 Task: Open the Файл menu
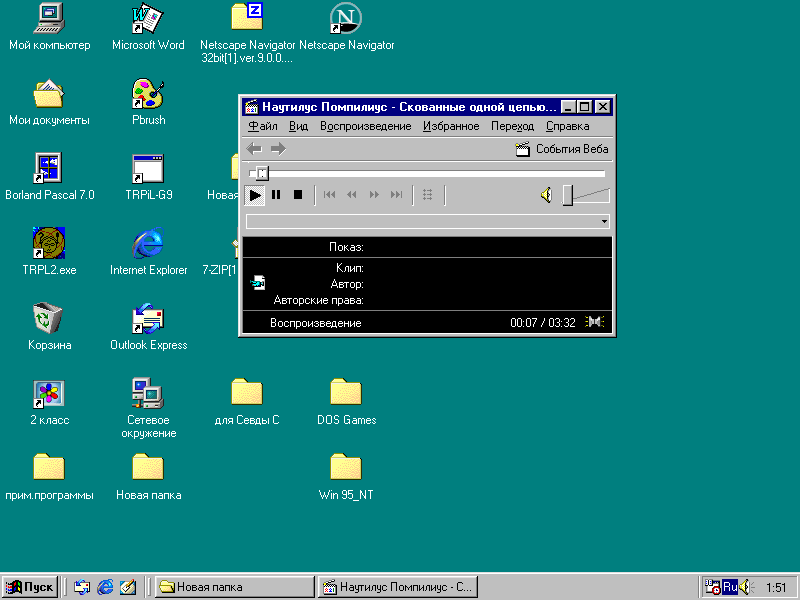pos(262,126)
